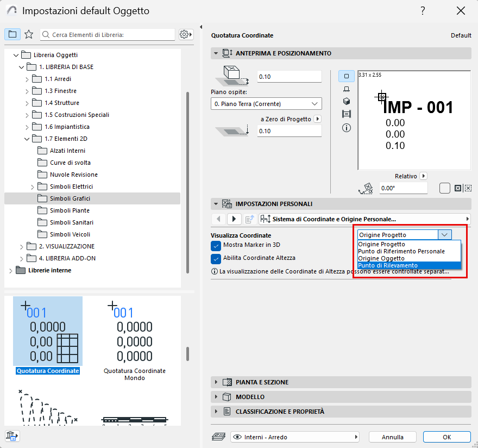
Task: Expand 1.6 Impiantistica folder
Action: point(27,127)
